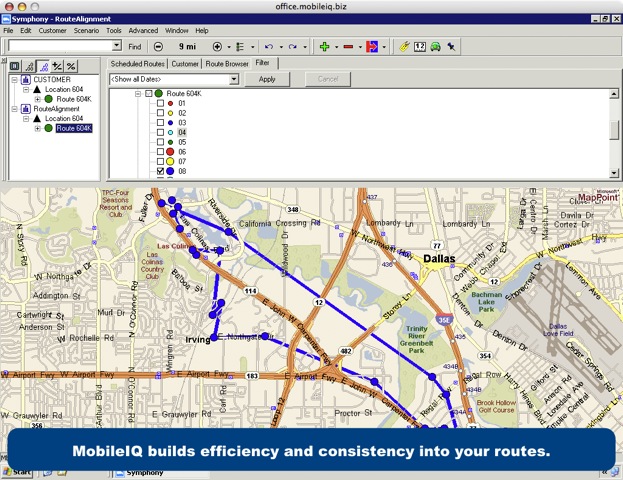Image resolution: width=623 pixels, height=480 pixels.
Task: Enable the day 06 checkbox
Action: (x=158, y=152)
